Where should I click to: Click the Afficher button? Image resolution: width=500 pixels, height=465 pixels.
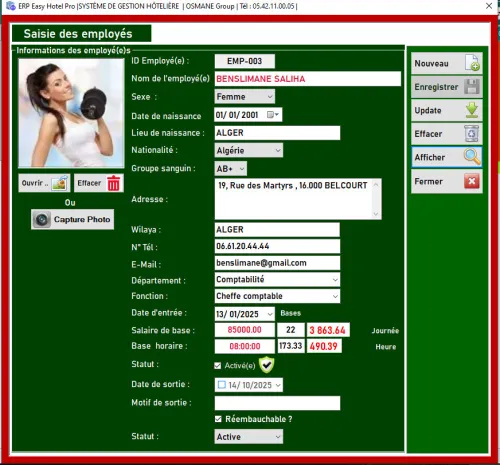tap(447, 157)
